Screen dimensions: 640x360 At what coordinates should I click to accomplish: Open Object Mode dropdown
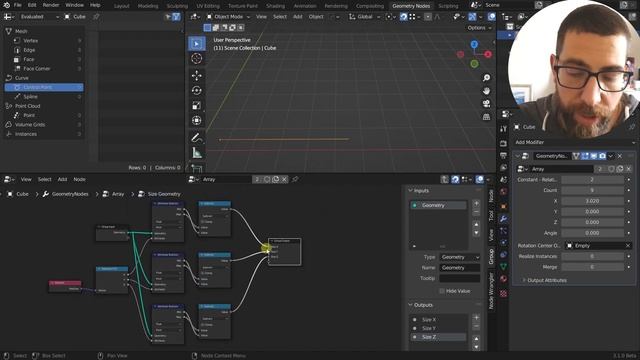pyautogui.click(x=228, y=17)
